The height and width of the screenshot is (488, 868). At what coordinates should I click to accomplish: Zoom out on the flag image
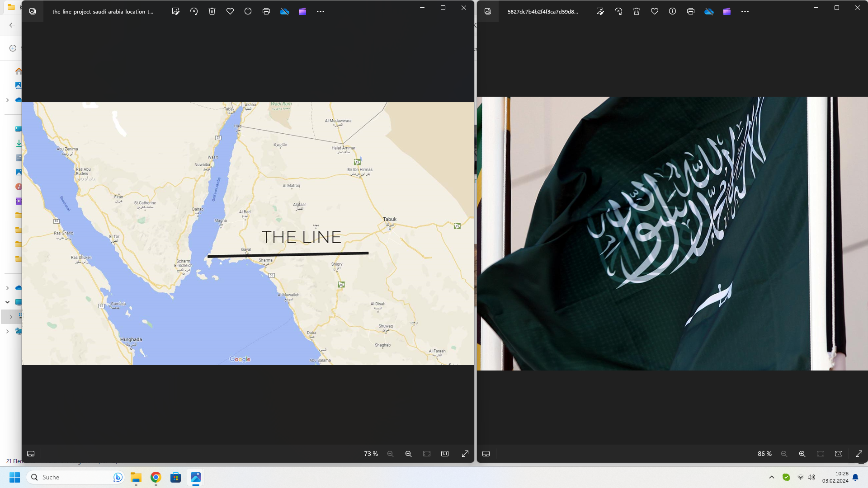pos(784,454)
